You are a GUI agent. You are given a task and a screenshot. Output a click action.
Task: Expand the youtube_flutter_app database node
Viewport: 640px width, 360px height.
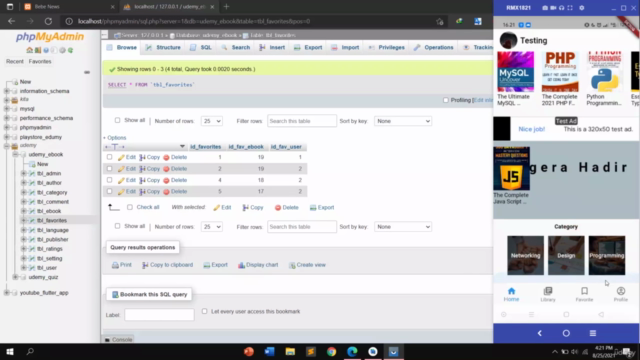click(7, 293)
